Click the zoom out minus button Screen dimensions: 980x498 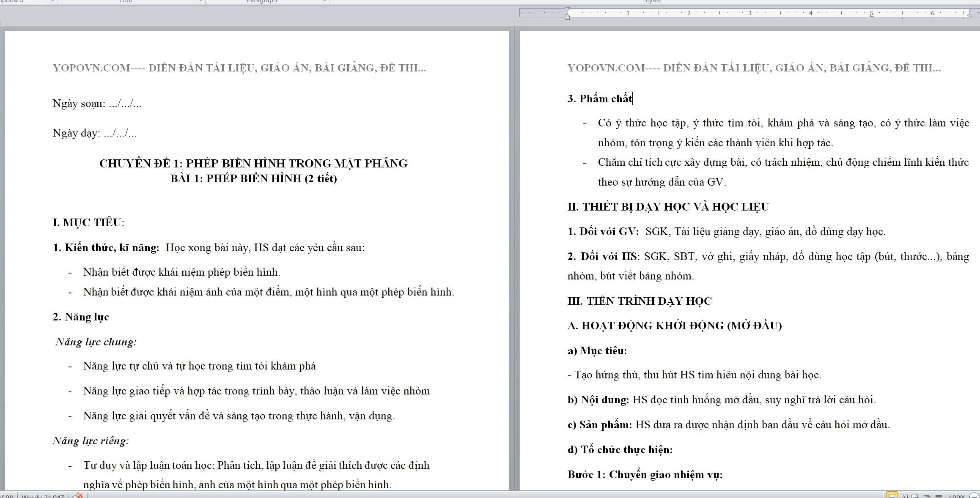[974, 496]
